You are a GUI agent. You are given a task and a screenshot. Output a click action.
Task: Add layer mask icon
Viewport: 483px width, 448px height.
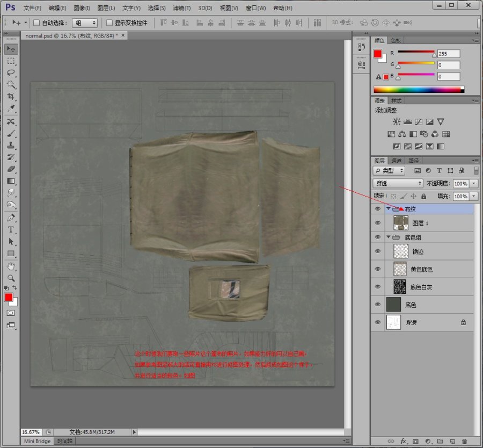click(415, 441)
